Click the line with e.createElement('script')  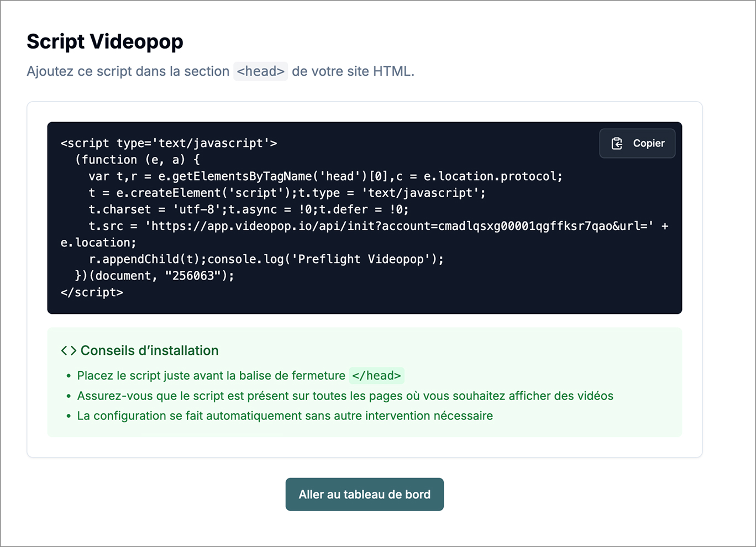(x=287, y=193)
